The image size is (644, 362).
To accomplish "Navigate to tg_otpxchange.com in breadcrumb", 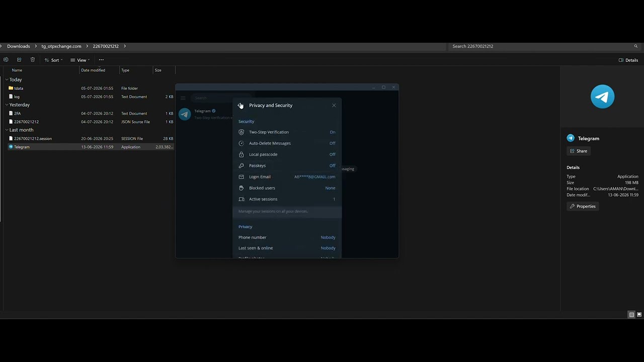I will pos(61,46).
